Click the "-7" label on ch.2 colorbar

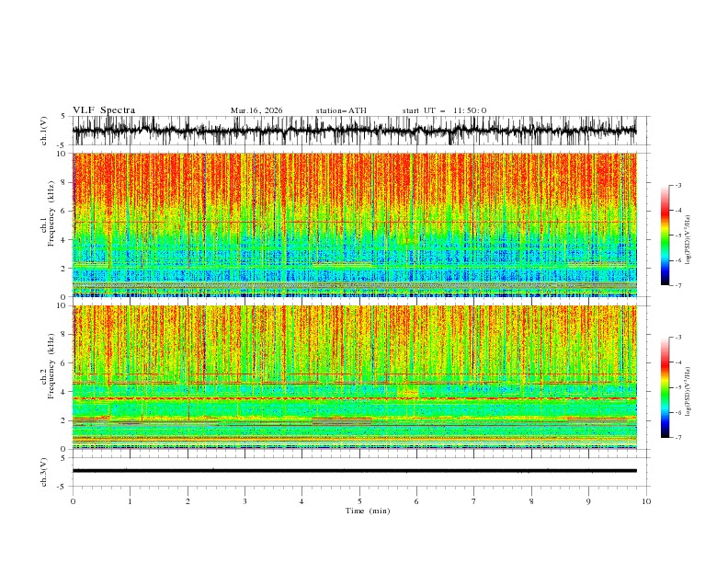[x=677, y=437]
